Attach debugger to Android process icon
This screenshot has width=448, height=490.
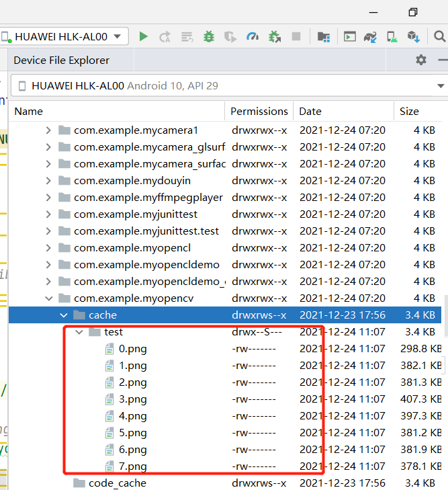coord(275,36)
